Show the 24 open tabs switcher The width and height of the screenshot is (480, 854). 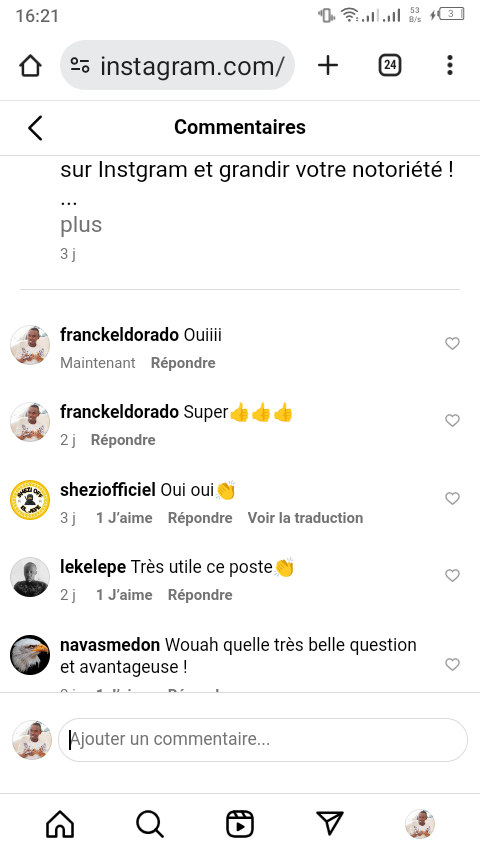[x=390, y=65]
